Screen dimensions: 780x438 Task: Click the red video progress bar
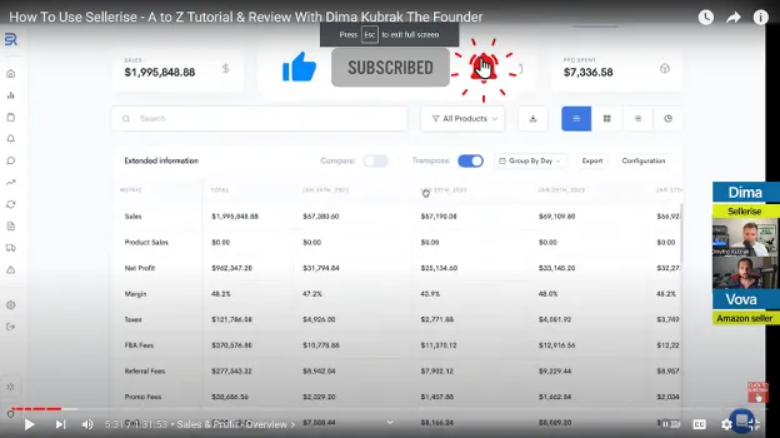36,409
